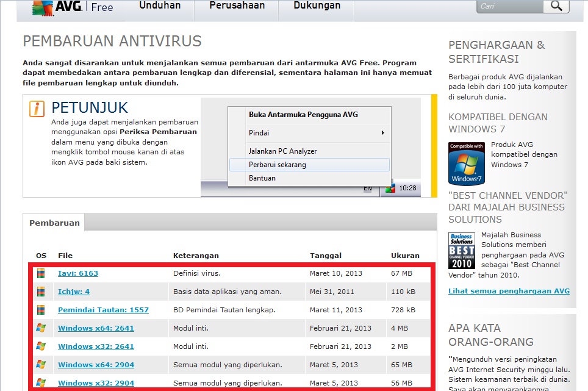
Task: Select the Pembaruan tab
Action: click(x=54, y=223)
